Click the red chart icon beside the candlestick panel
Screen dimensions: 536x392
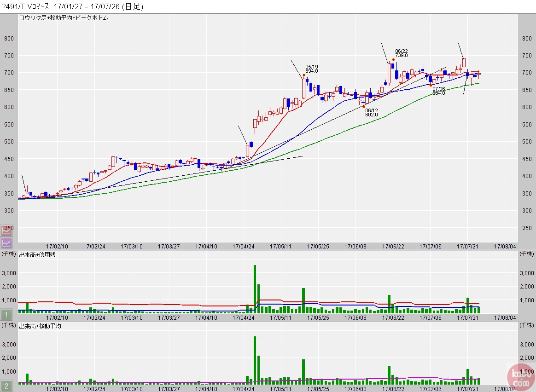(6, 231)
